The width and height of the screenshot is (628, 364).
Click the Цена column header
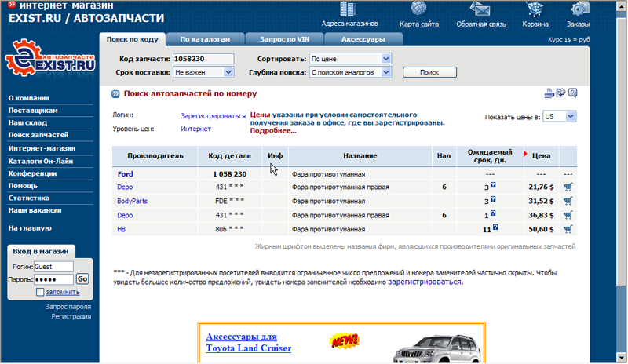(541, 156)
